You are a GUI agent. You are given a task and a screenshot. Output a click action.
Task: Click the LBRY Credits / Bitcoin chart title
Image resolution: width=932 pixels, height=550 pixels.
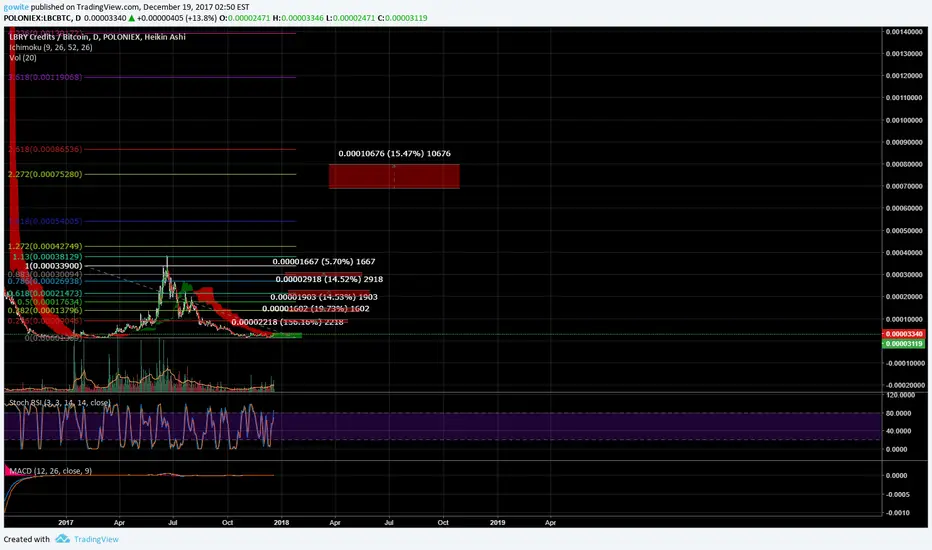[x=97, y=37]
